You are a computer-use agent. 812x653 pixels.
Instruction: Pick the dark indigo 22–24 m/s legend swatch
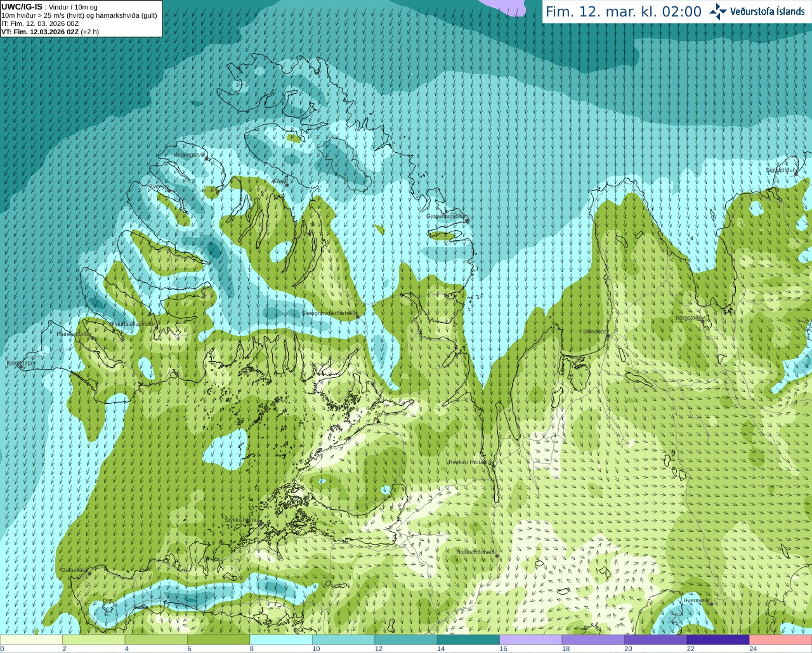pos(718,640)
